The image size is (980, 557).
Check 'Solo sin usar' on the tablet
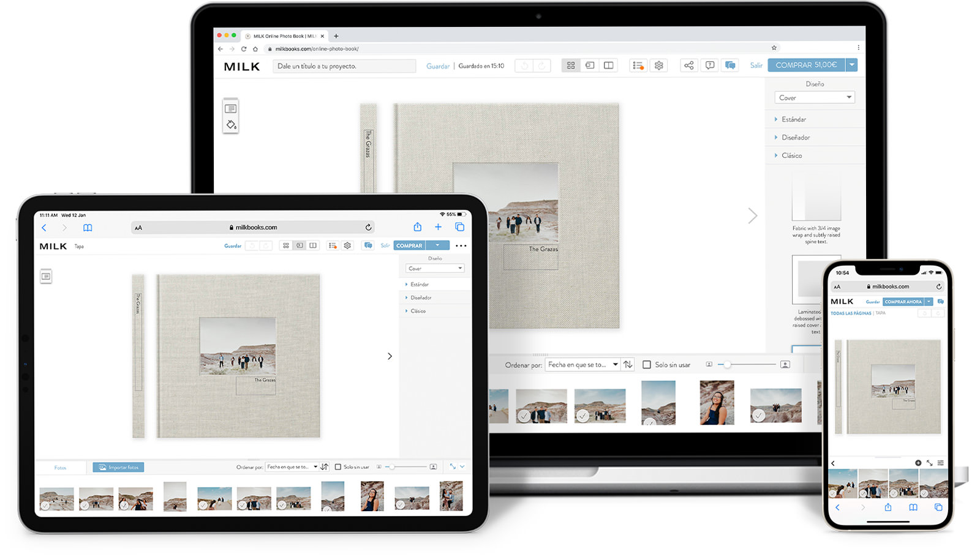337,467
